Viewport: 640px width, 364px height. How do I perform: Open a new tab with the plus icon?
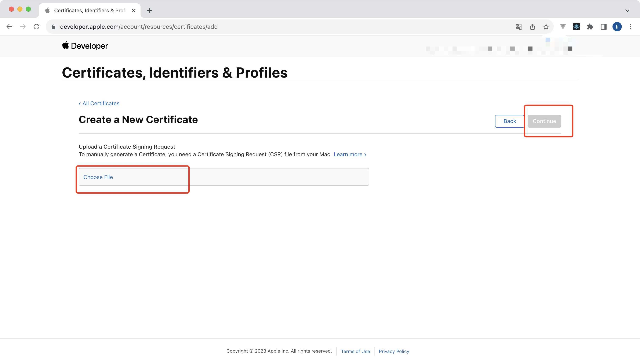pos(150,11)
